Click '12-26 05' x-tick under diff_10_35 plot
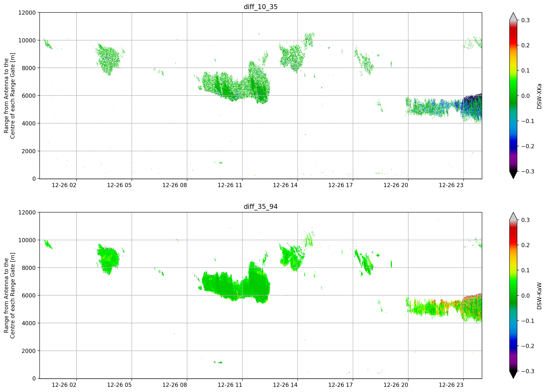This screenshot has width=546, height=392. (x=119, y=185)
